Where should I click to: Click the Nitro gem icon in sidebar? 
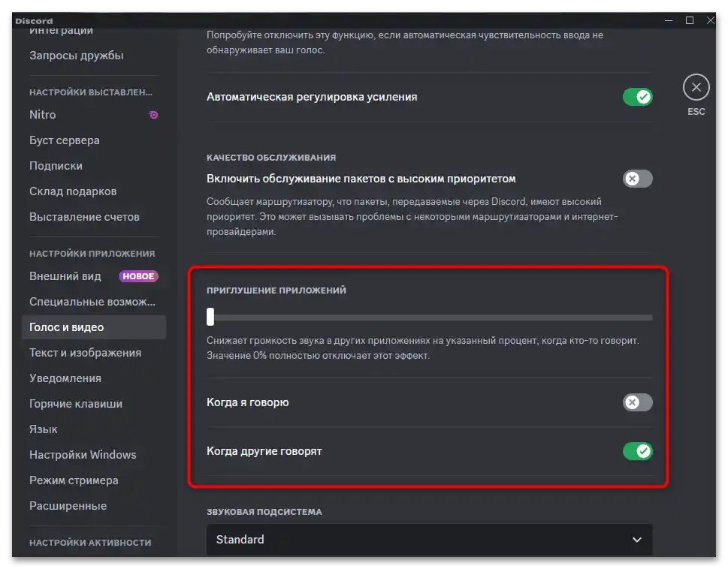tap(153, 114)
